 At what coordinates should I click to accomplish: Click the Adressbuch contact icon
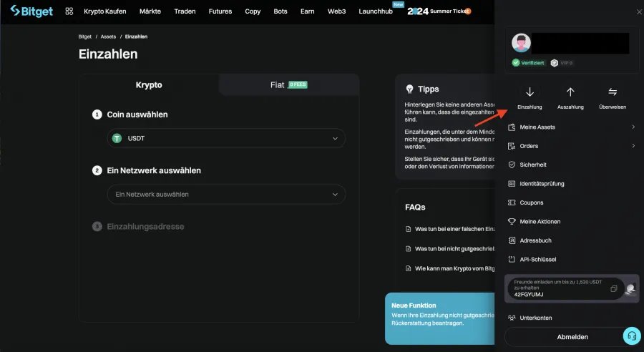[512, 240]
